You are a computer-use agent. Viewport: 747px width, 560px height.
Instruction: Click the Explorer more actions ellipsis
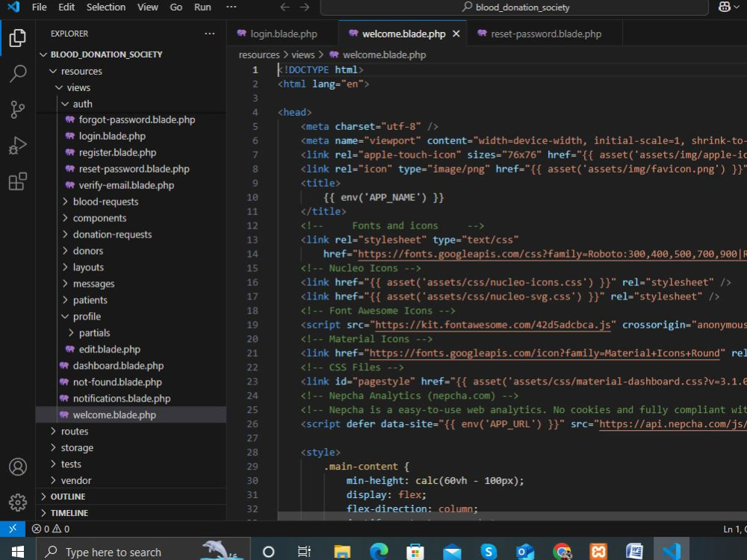point(210,34)
